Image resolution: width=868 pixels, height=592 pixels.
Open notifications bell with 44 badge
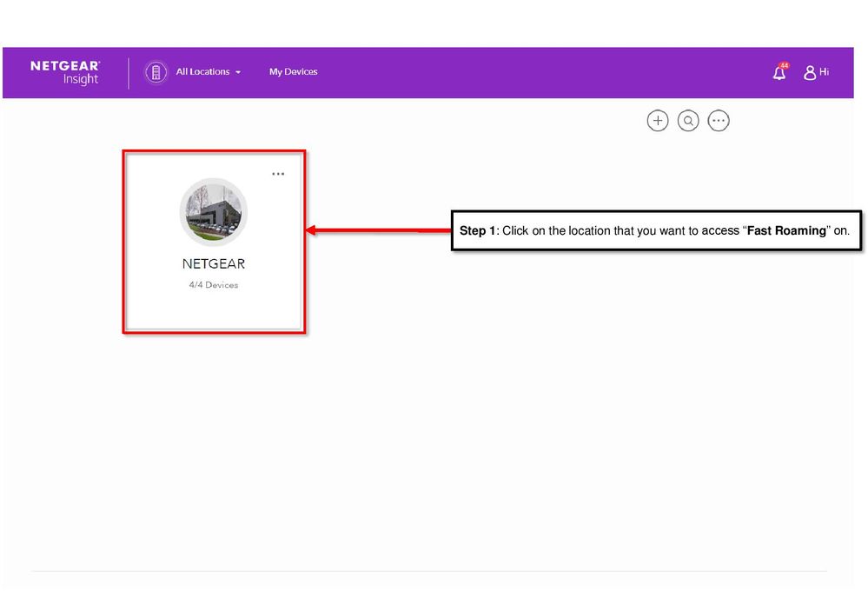pyautogui.click(x=780, y=71)
